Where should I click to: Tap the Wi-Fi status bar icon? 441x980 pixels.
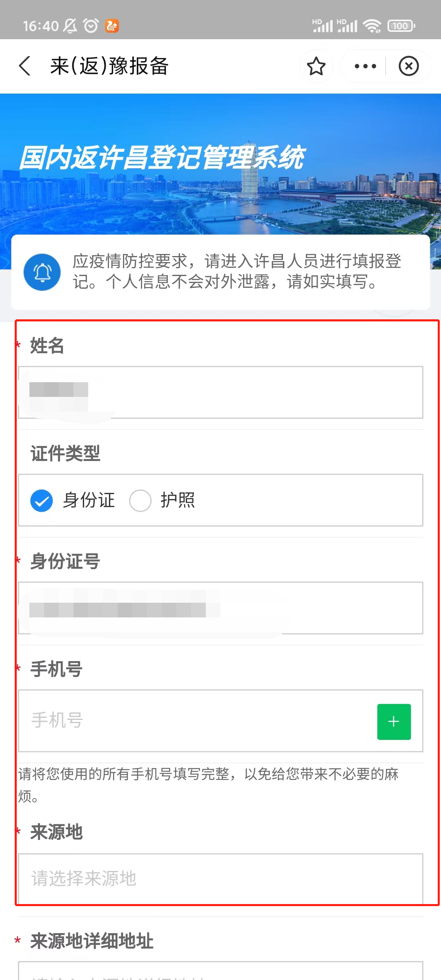pyautogui.click(x=372, y=26)
